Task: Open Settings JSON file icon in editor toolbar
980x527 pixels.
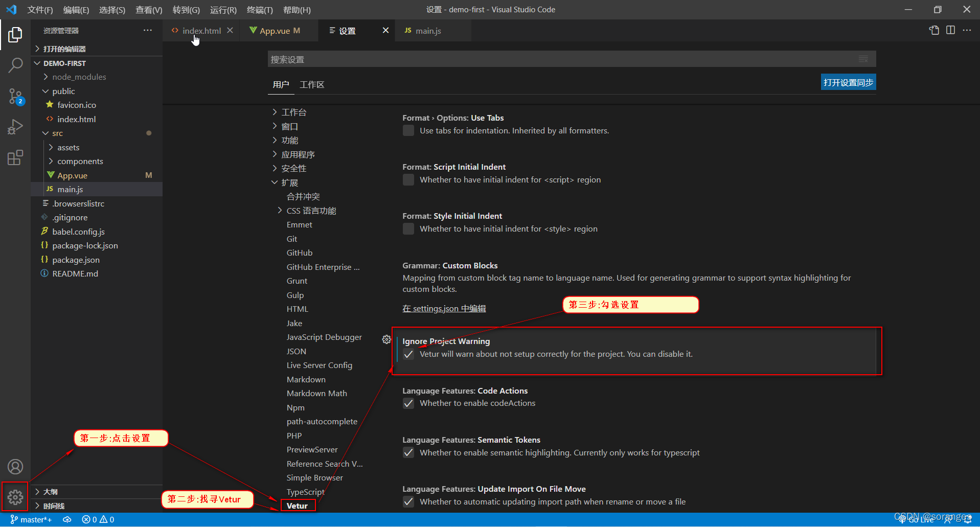Action: pos(934,30)
